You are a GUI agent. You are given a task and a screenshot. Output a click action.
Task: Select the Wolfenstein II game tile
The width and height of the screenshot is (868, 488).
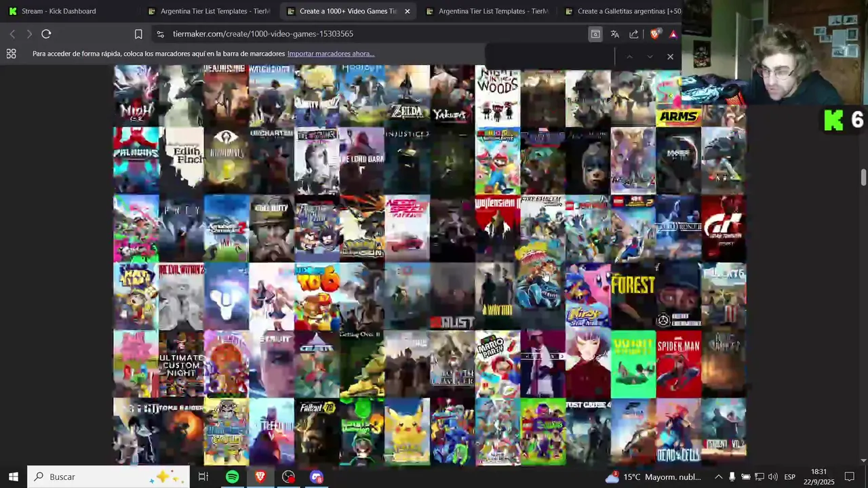click(498, 228)
